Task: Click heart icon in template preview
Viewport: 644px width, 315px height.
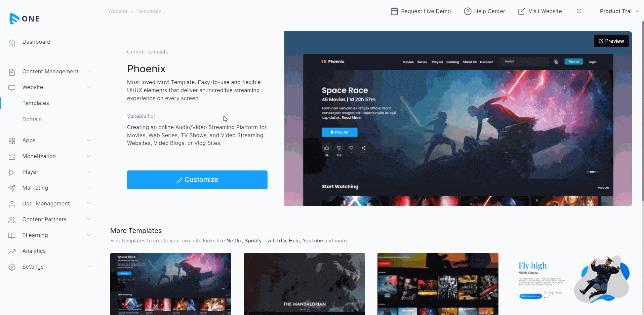Action: 351,148
